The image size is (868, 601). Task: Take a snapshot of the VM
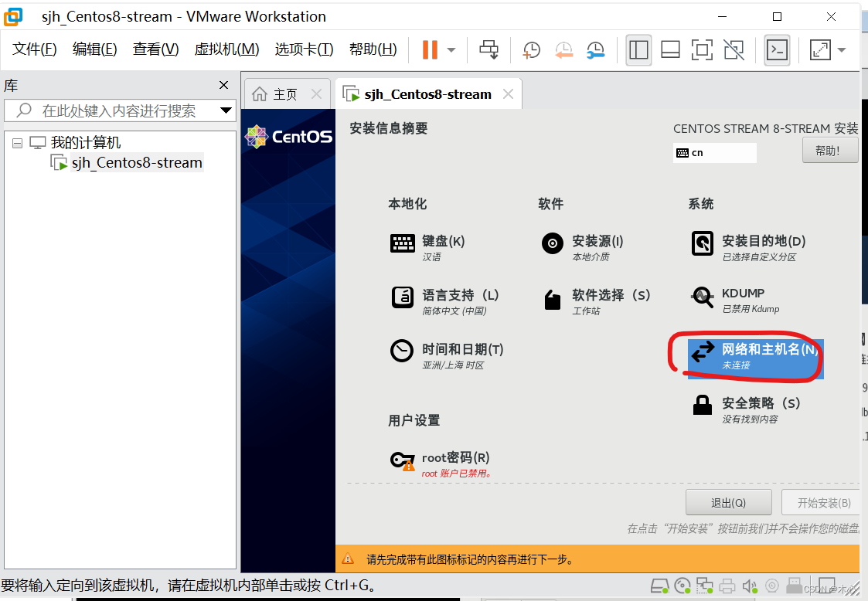click(x=531, y=49)
